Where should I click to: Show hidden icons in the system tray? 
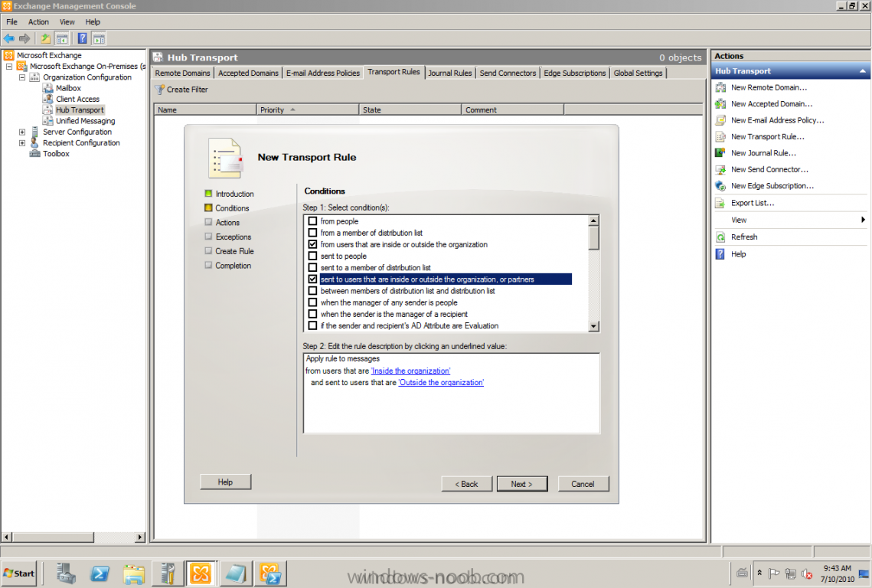pos(759,573)
